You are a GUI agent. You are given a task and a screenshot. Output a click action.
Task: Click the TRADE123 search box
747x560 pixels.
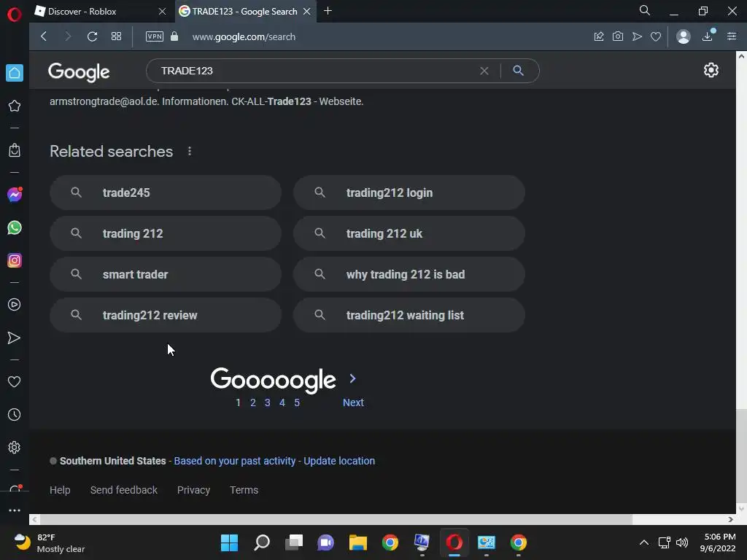[314, 71]
